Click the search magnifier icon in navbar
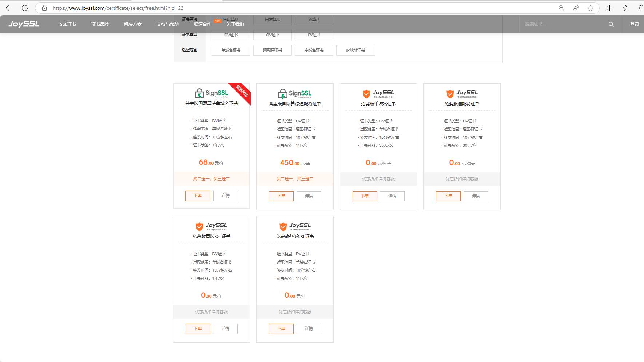 611,24
